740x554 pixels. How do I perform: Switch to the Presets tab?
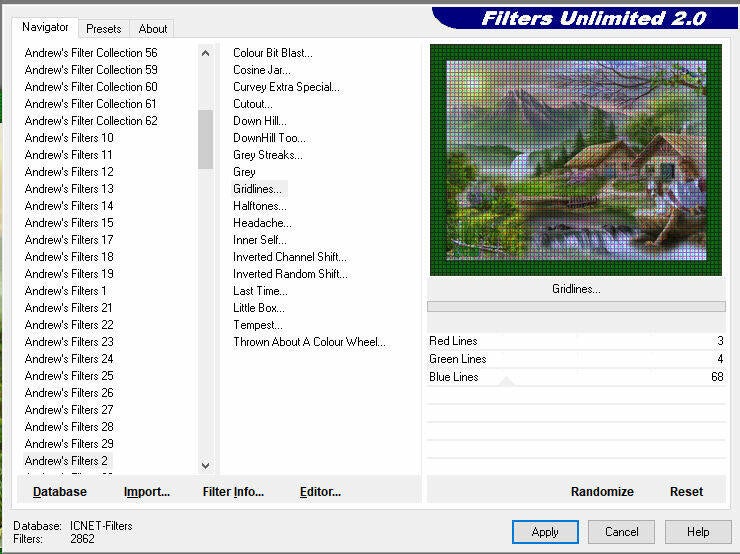tap(103, 29)
